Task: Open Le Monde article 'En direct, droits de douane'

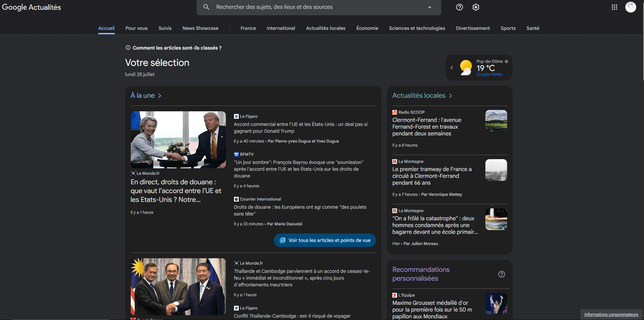Action: tap(176, 191)
